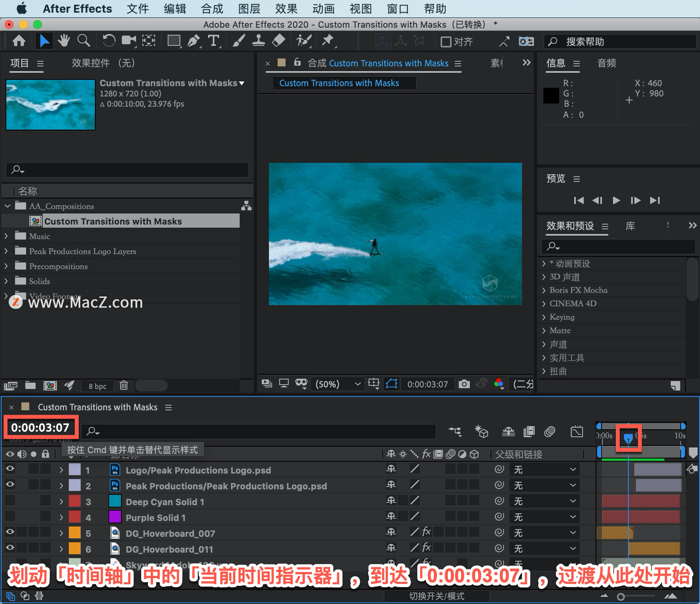Click the new composition icon in project panel

click(50, 385)
